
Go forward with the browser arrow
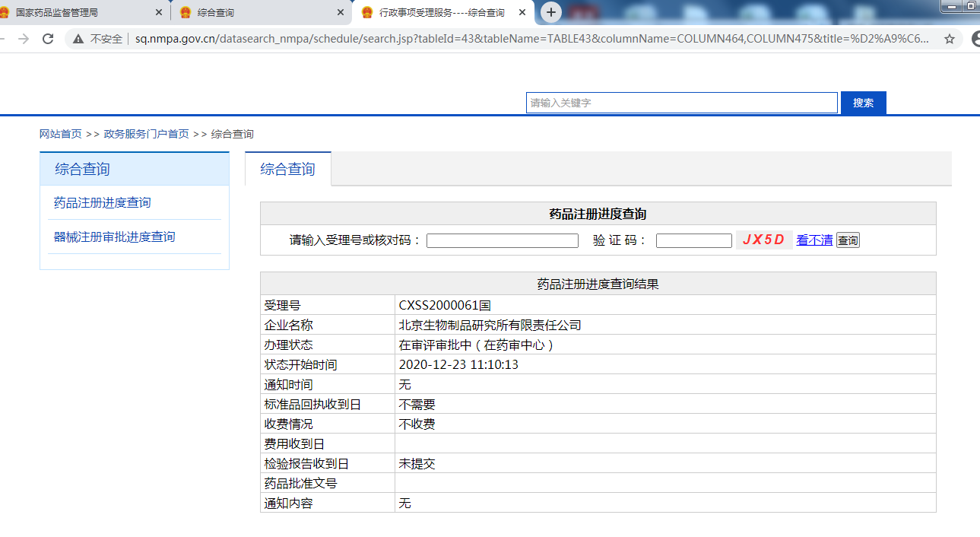tap(23, 39)
